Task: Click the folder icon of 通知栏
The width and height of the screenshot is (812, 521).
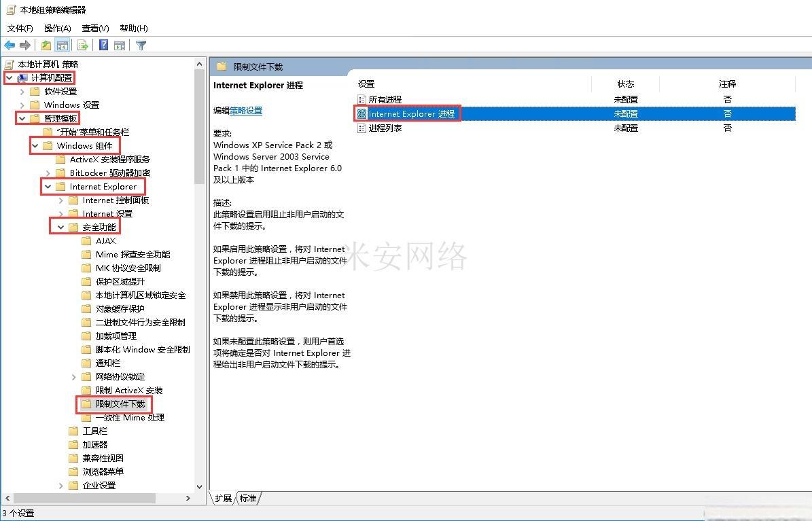Action: pos(86,363)
